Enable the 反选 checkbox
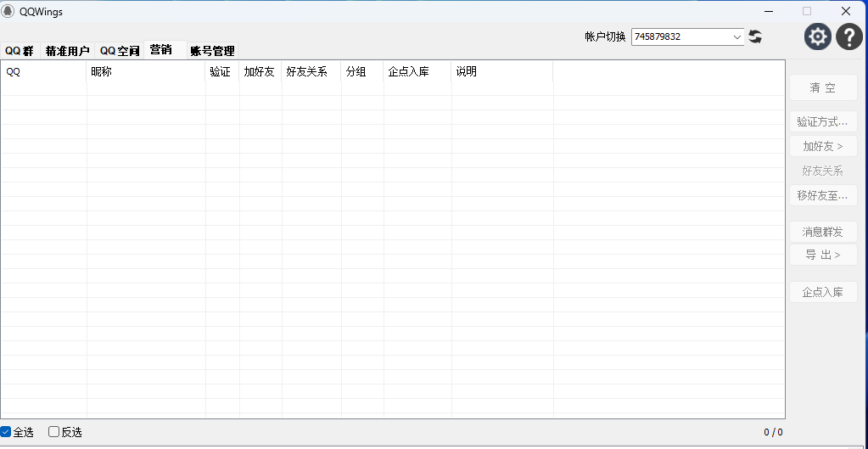868x449 pixels. tap(54, 432)
